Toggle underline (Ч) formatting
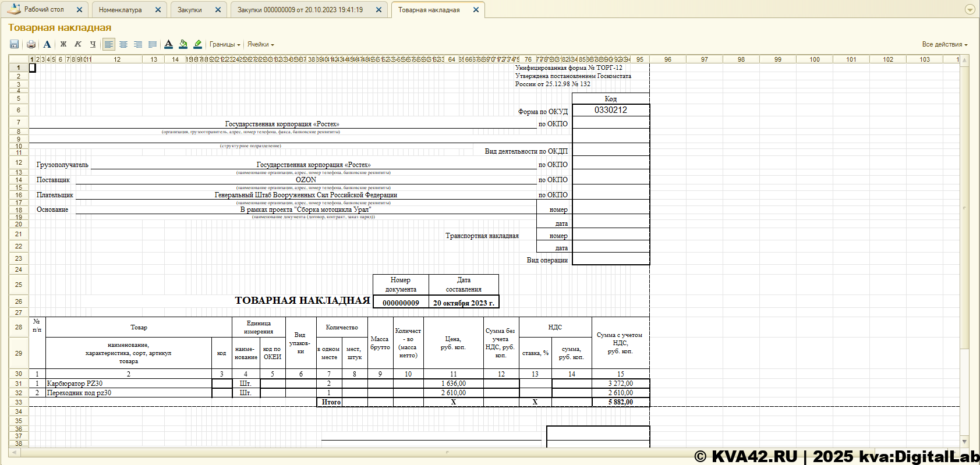The width and height of the screenshot is (980, 465). [x=93, y=44]
